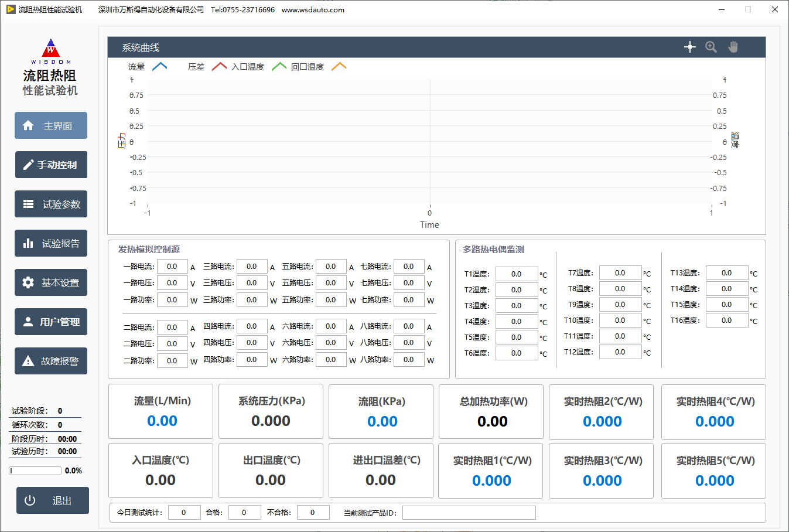Click the 系统曲线 panel title
The image size is (789, 532).
[141, 47]
